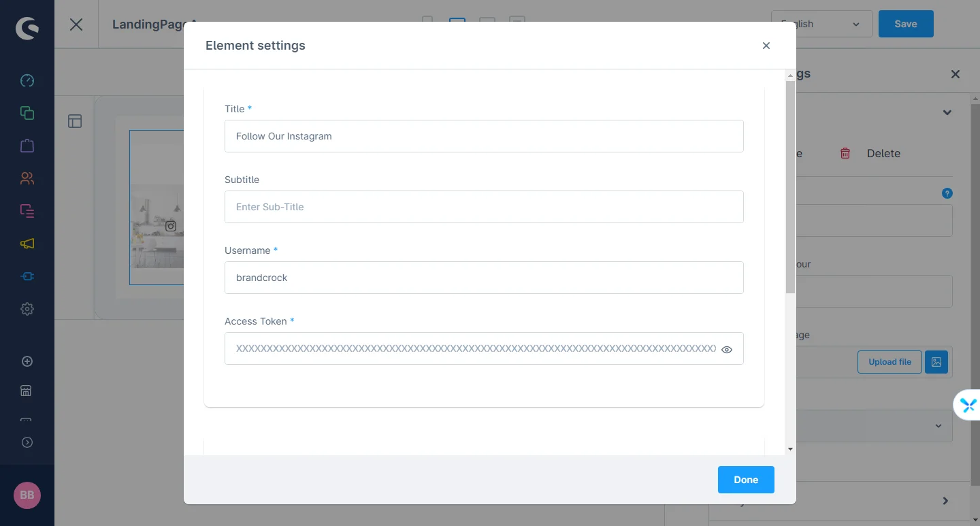
Task: Open the Settings gear in the sidebar
Action: point(27,309)
